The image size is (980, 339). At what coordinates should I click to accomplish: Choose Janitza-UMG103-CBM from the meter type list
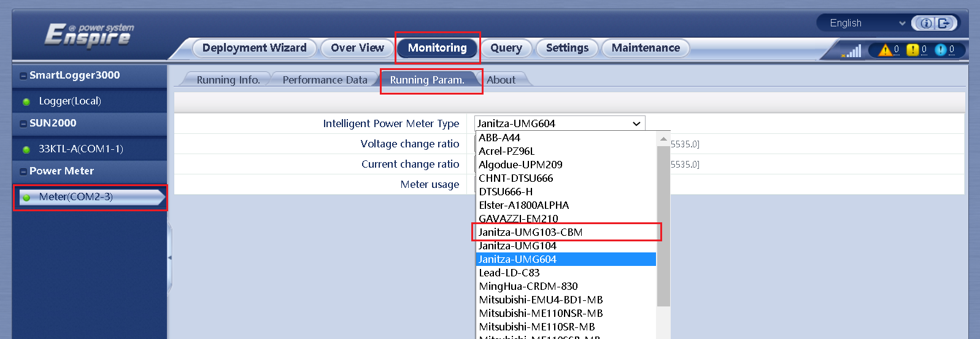(x=566, y=232)
